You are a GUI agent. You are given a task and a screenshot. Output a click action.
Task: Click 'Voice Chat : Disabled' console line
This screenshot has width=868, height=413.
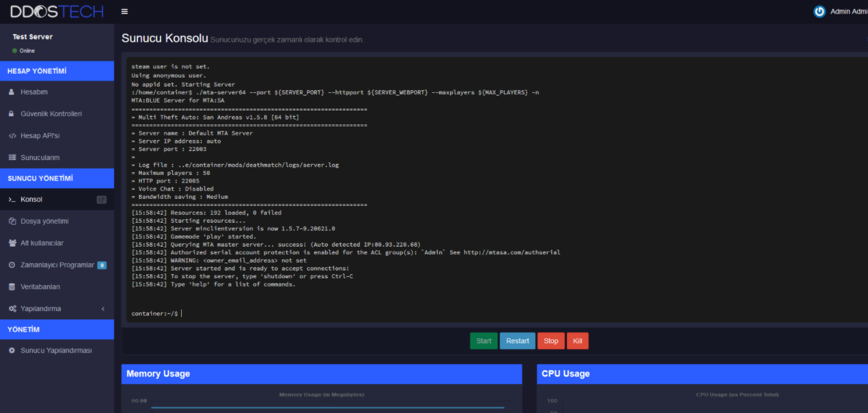pos(172,189)
